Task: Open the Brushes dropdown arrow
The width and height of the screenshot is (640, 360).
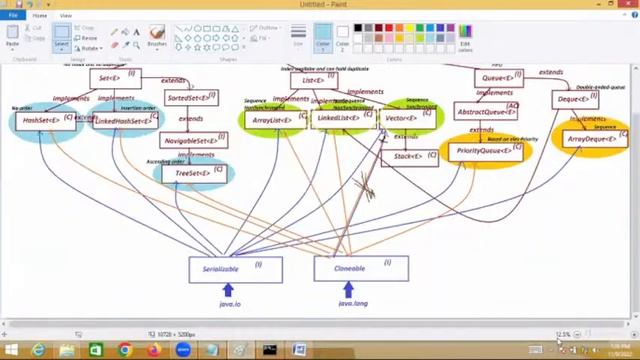Action: pos(157,49)
